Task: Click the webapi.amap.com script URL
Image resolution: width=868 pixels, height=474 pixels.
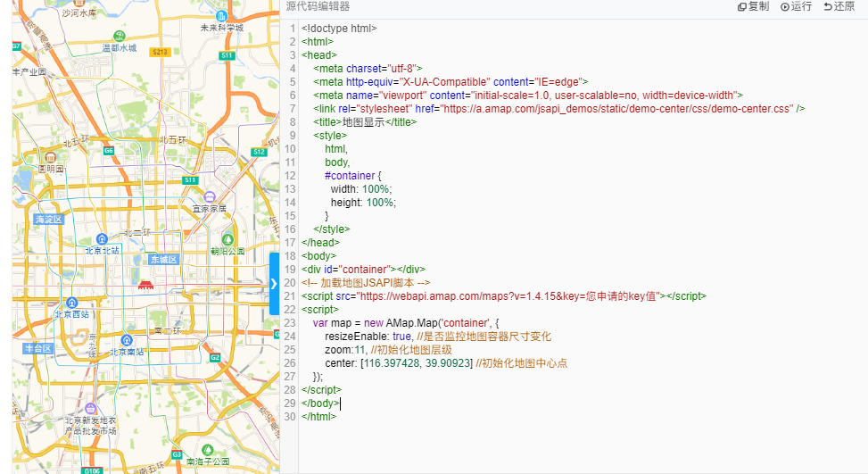Action: 508,295
